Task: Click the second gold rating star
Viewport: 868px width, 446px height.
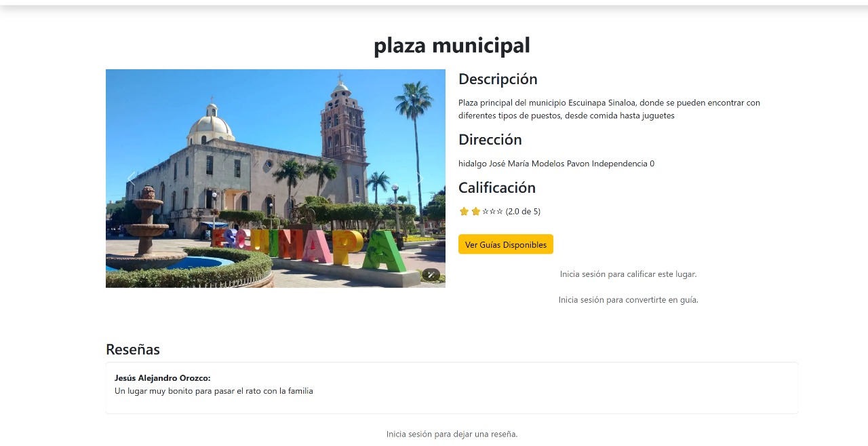Action: point(476,212)
